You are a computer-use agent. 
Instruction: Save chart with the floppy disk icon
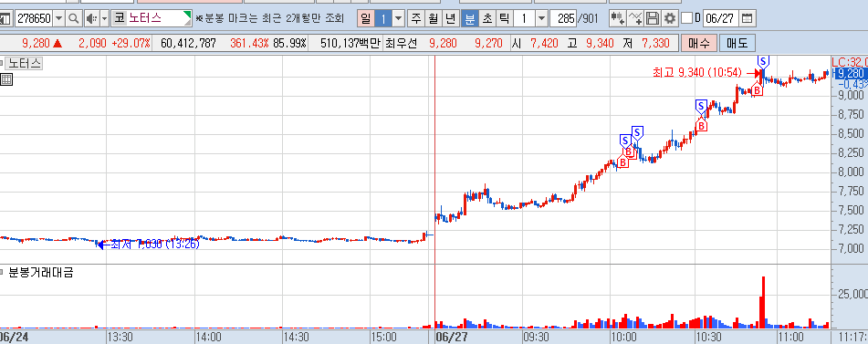tap(653, 18)
